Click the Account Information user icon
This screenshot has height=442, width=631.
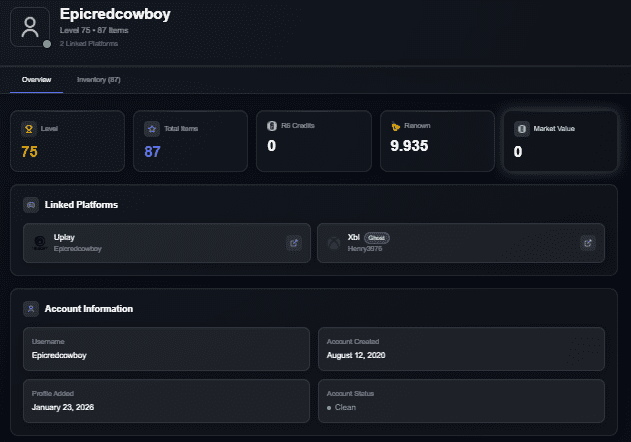pyautogui.click(x=31, y=309)
